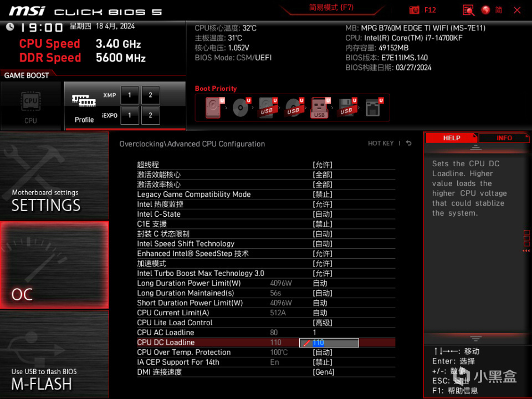
Task: Switch to the INFO tab
Action: pyautogui.click(x=504, y=138)
